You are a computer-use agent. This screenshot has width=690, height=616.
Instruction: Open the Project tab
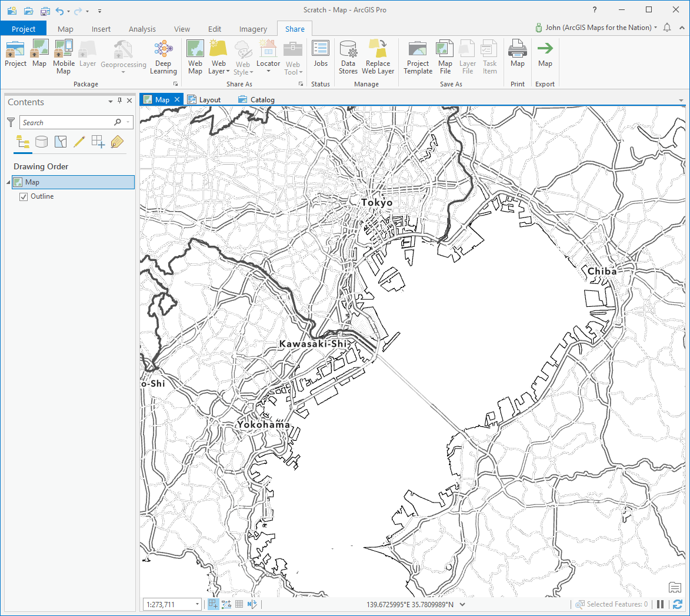(x=24, y=29)
